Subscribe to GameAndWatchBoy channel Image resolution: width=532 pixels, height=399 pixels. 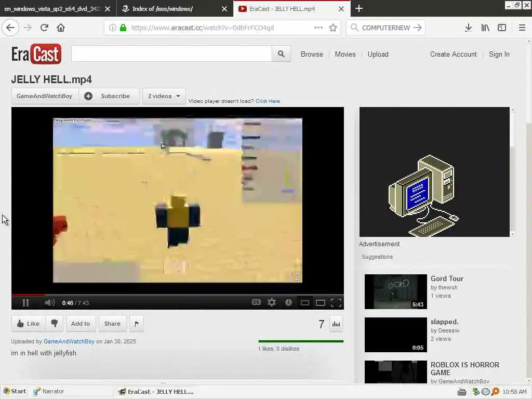[x=109, y=96]
